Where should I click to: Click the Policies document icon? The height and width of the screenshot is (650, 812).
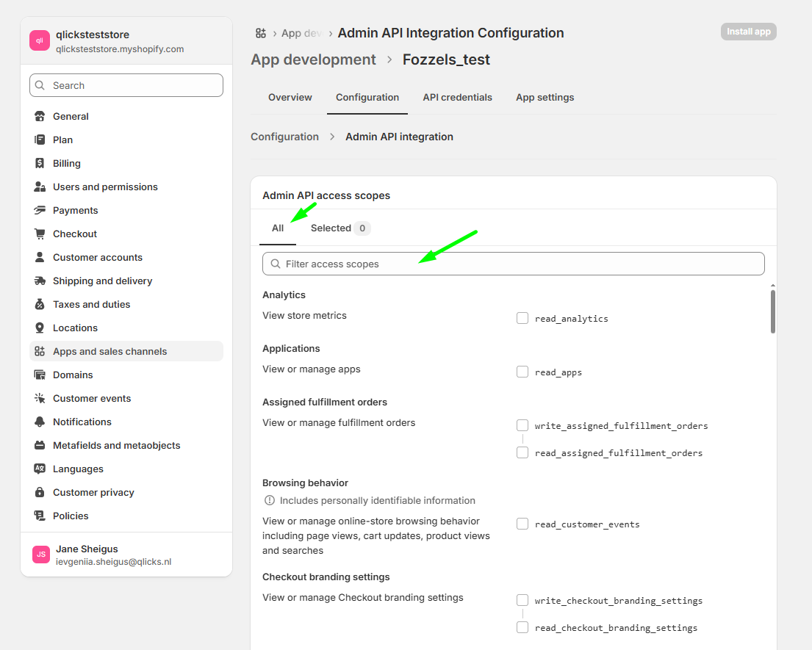pyautogui.click(x=40, y=516)
